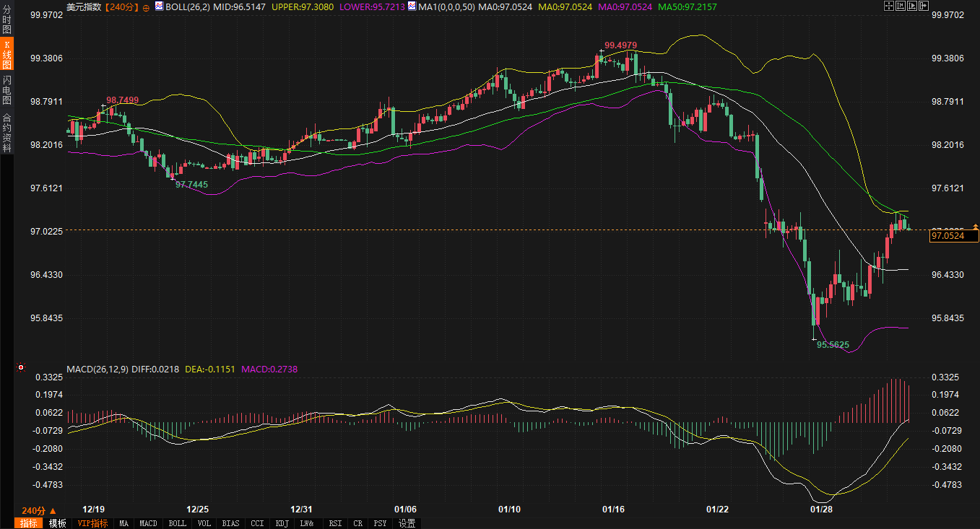
Task: Select the 闪电图 tab in left sidebar
Action: [6, 89]
